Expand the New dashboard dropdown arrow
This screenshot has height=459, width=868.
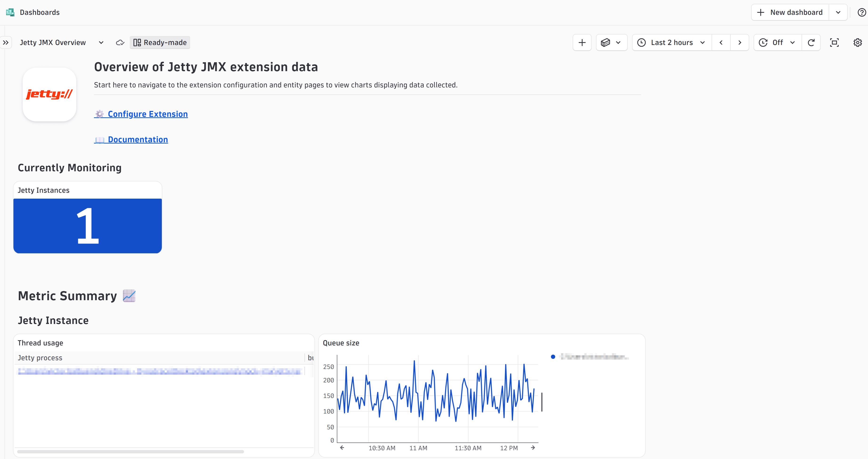tap(838, 12)
